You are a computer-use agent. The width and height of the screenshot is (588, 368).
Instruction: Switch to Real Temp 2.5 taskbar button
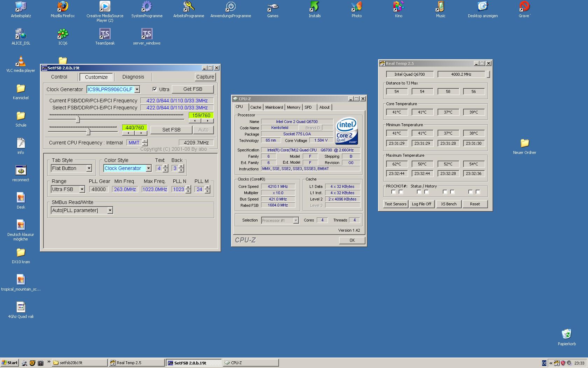[136, 363]
